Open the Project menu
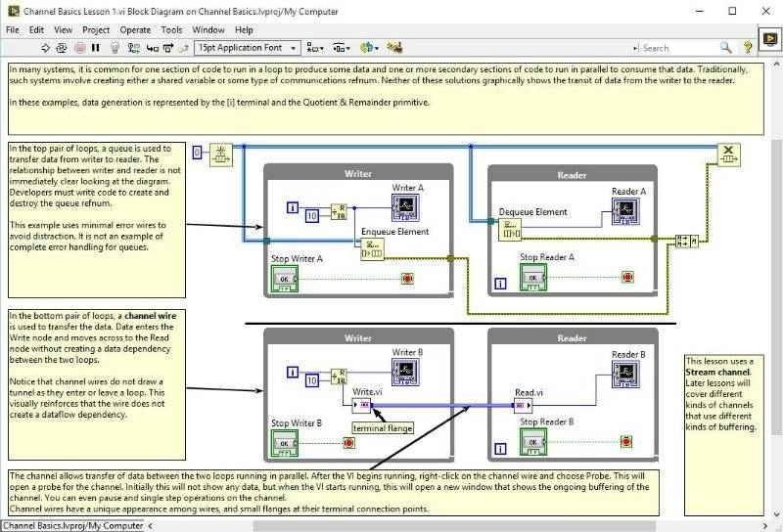The width and height of the screenshot is (783, 532). [96, 30]
